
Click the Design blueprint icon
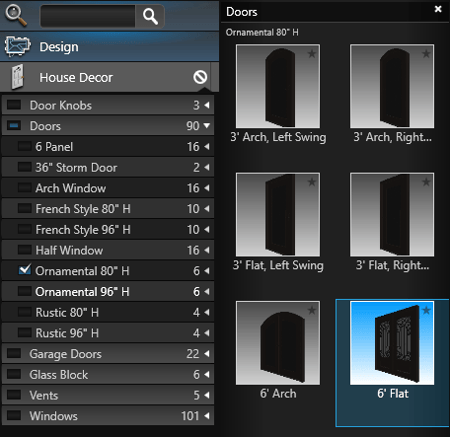(x=17, y=46)
